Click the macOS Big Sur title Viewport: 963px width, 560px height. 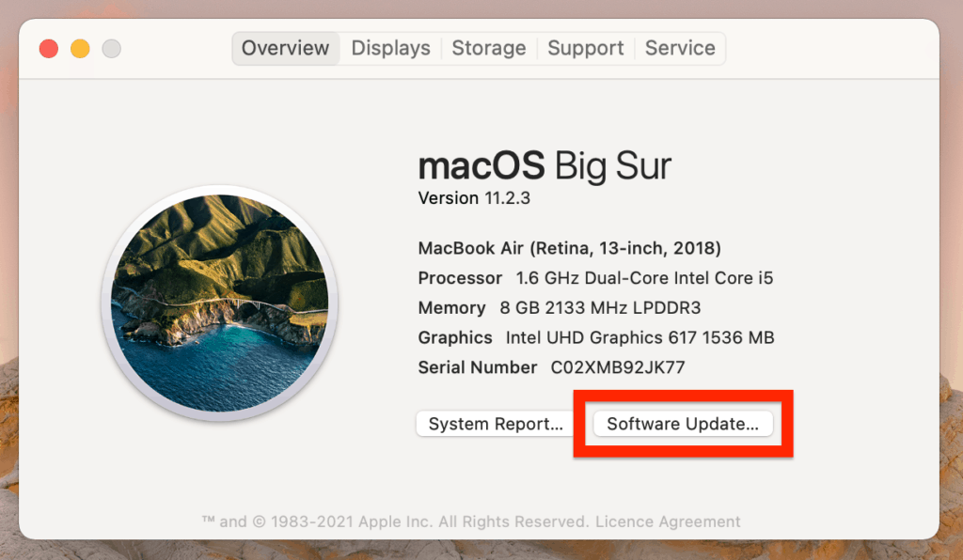(x=545, y=166)
